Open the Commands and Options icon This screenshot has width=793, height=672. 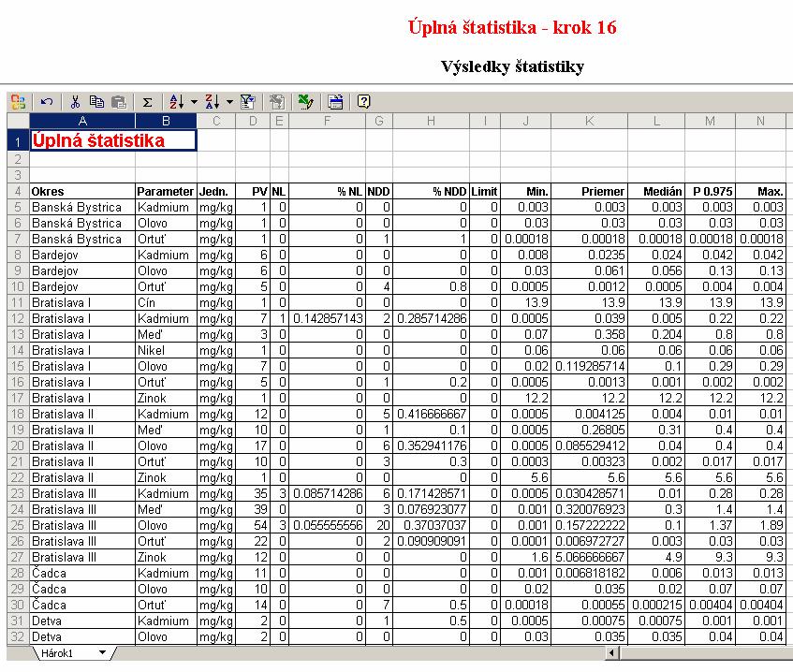click(x=335, y=102)
